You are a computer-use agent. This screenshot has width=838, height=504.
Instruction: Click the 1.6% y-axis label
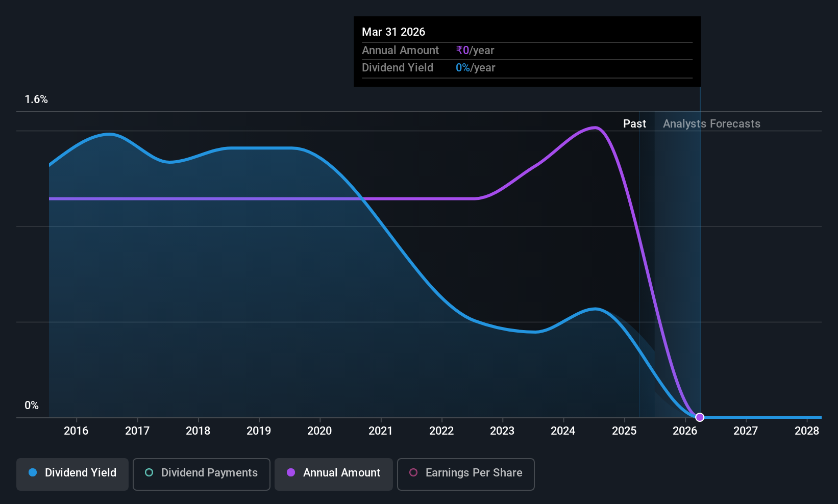36,99
